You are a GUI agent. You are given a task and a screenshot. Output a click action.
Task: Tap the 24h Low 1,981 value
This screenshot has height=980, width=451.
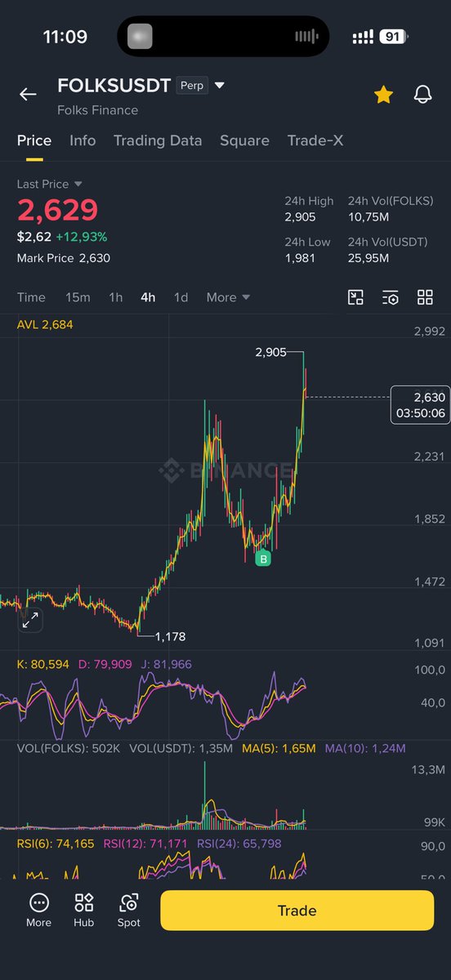(x=299, y=258)
